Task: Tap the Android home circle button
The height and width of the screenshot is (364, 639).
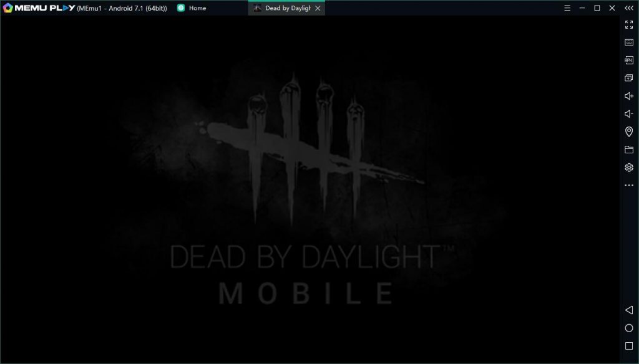Action: (x=629, y=328)
